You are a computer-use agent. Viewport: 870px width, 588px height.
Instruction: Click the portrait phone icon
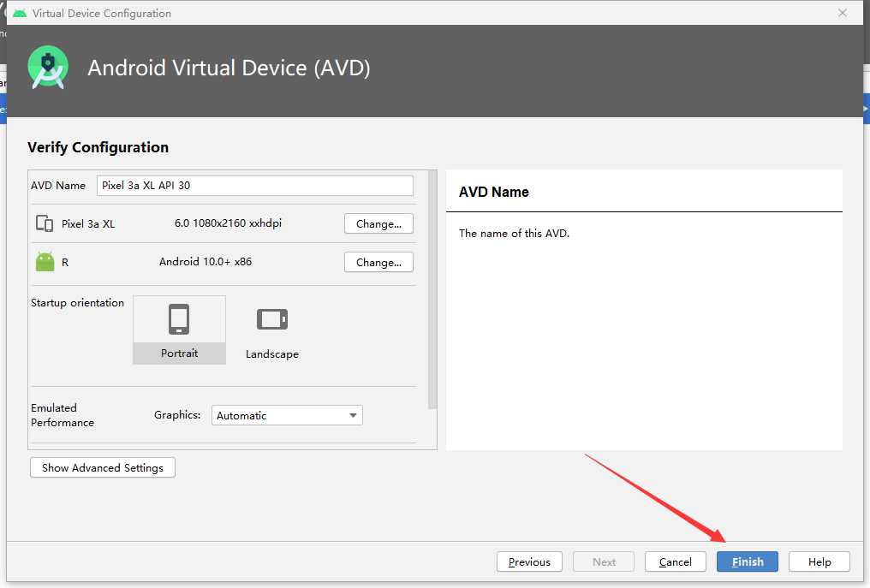click(x=179, y=319)
